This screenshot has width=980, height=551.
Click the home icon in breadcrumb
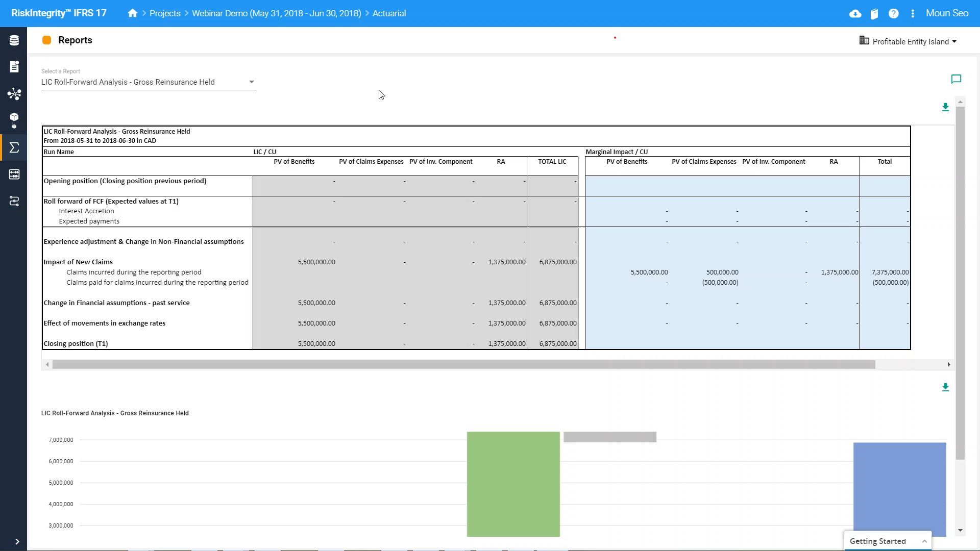(133, 13)
